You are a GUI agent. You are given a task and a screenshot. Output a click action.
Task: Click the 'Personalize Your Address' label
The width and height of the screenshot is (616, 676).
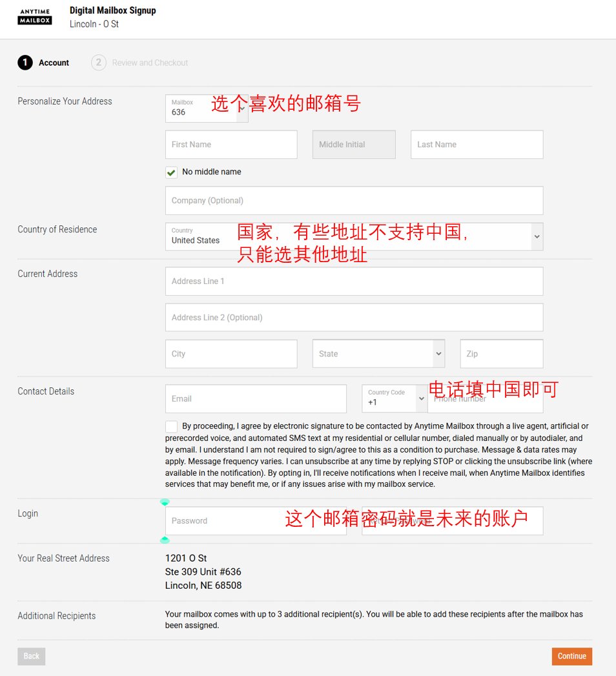[x=65, y=101]
